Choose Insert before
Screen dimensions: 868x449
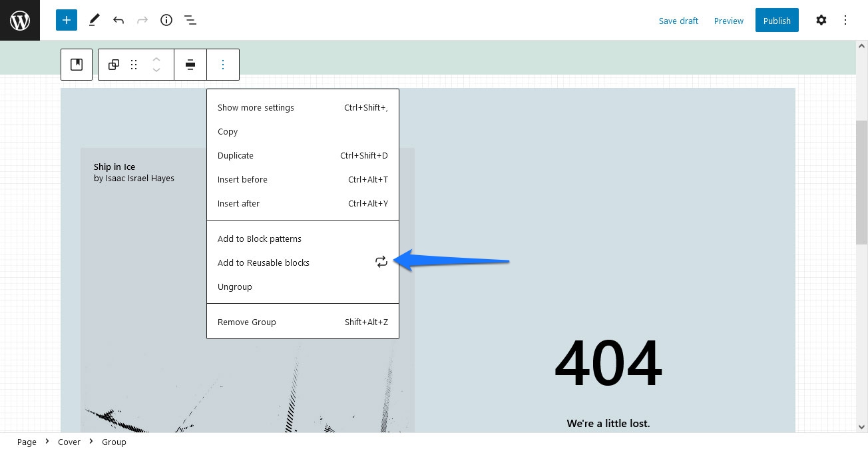tap(303, 180)
